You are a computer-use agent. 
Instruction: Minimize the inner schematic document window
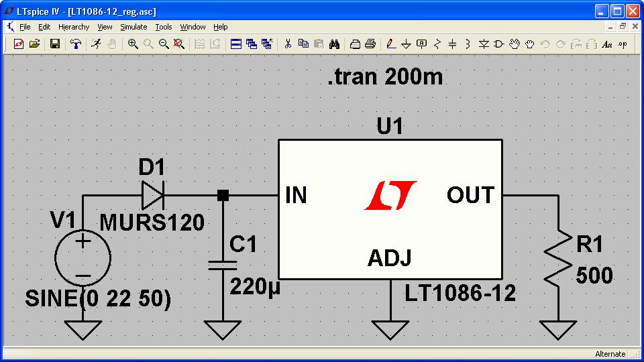tap(610, 27)
